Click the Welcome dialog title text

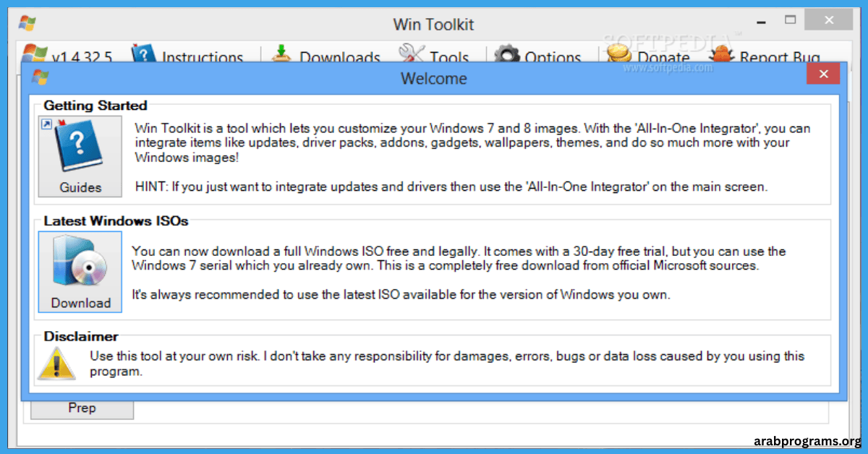[434, 78]
